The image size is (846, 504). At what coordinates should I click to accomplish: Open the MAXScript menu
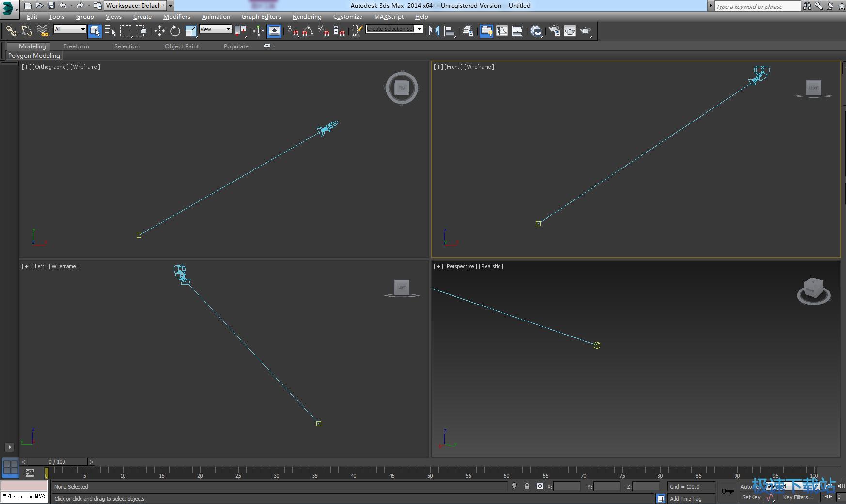click(x=389, y=16)
